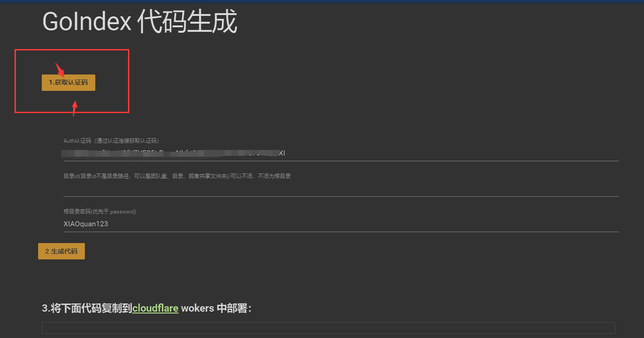The width and height of the screenshot is (644, 338).
Task: Click the word GoIndex in the title
Action: 87,22
